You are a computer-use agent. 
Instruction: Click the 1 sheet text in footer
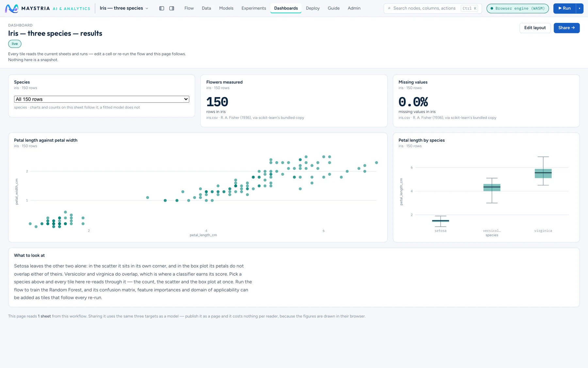(44, 316)
